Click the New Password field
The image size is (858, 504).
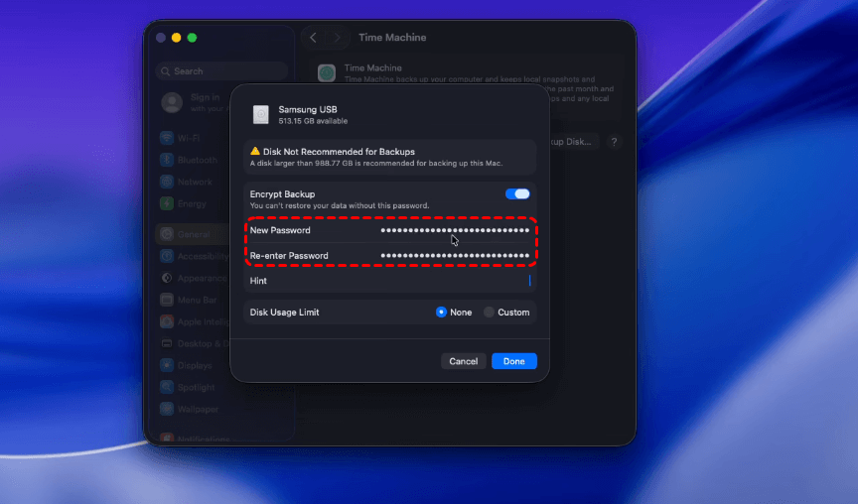pos(455,230)
